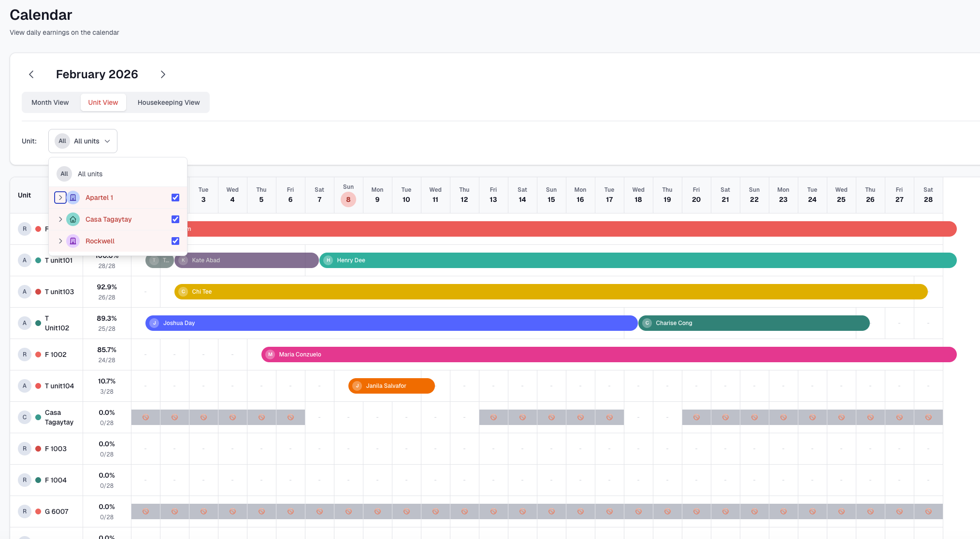Go back to the previous month

pyautogui.click(x=31, y=74)
